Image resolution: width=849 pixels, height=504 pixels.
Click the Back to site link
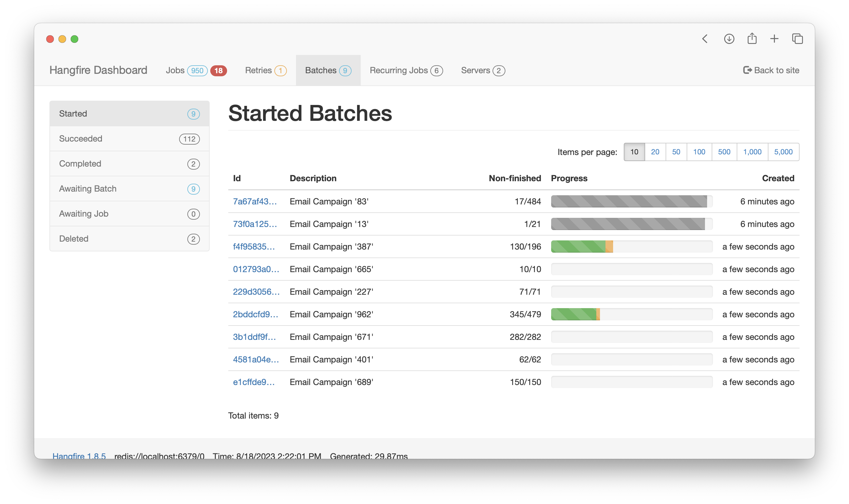[x=771, y=70]
